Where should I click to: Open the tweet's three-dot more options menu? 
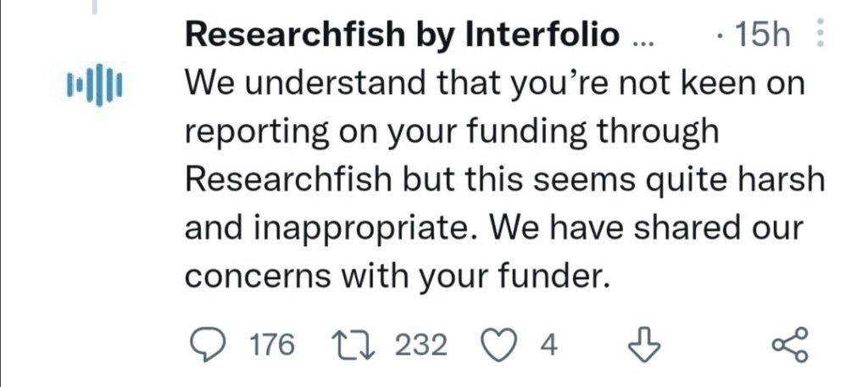pos(819,35)
